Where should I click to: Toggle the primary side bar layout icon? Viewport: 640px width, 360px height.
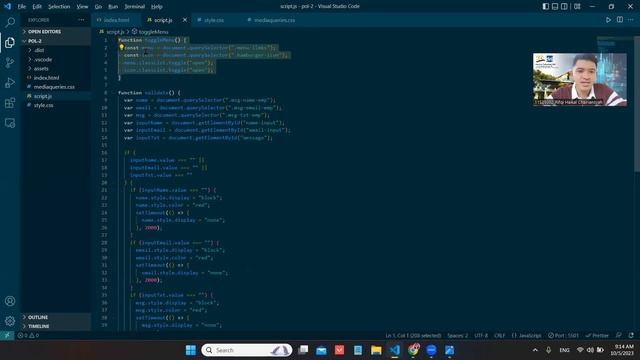[x=546, y=6]
